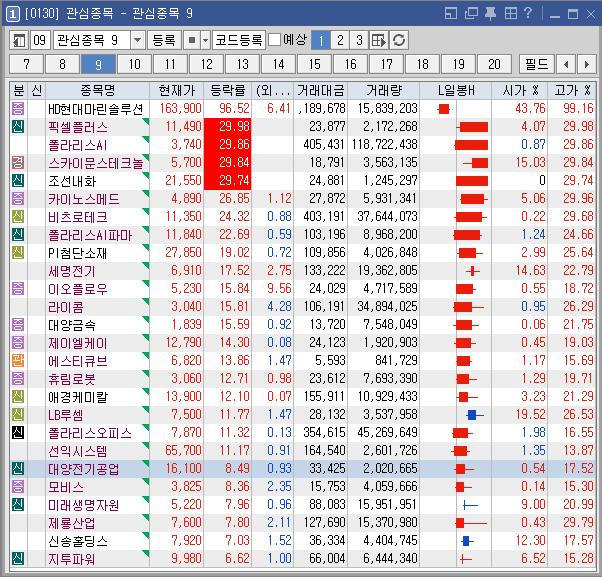Click the 환 badge on 에스티큐브 row

pyautogui.click(x=18, y=361)
